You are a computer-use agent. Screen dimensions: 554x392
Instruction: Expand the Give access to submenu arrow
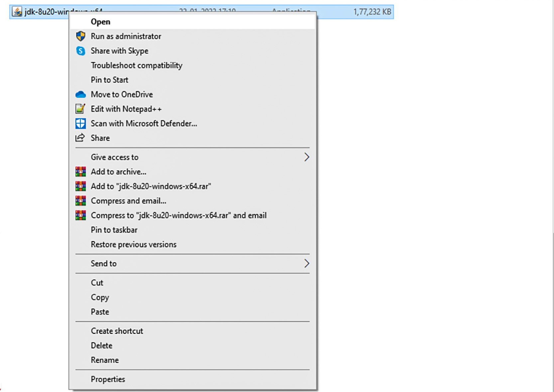306,157
